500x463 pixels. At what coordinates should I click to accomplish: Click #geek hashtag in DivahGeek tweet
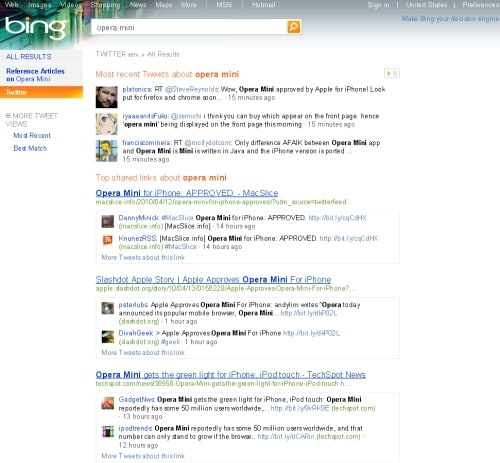point(171,342)
